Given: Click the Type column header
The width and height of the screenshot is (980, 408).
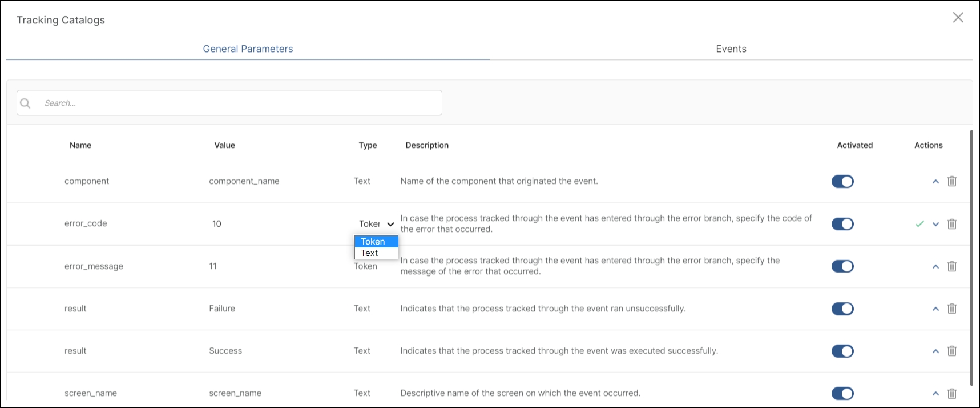Looking at the screenshot, I should point(368,145).
